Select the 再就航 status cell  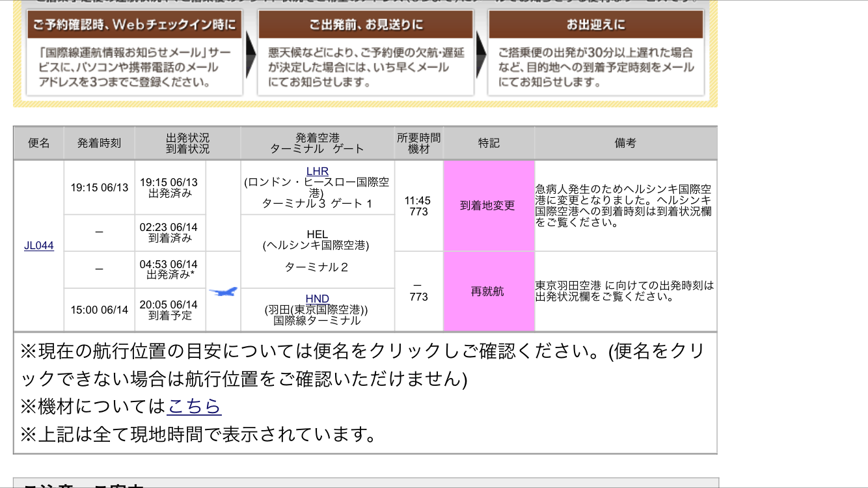(x=489, y=291)
